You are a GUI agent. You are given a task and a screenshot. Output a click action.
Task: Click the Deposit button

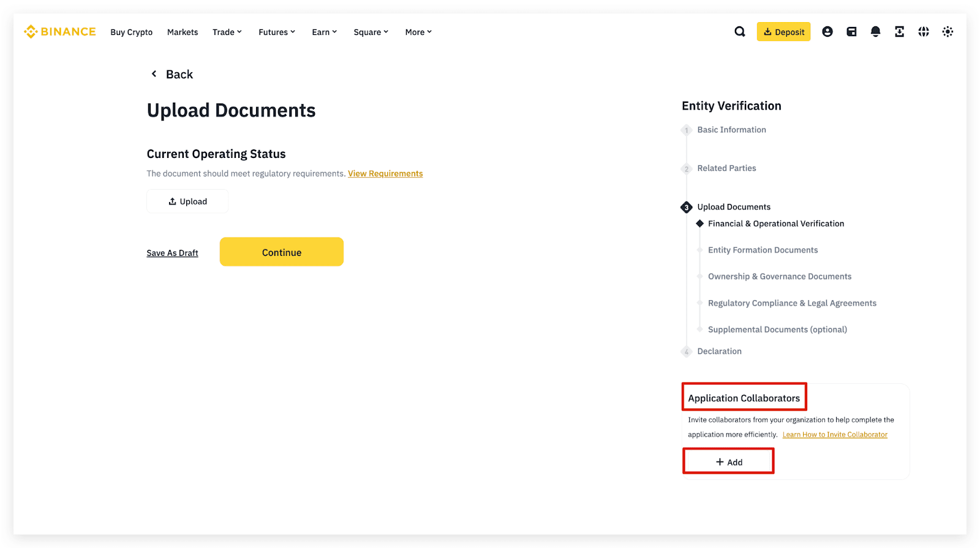[783, 32]
